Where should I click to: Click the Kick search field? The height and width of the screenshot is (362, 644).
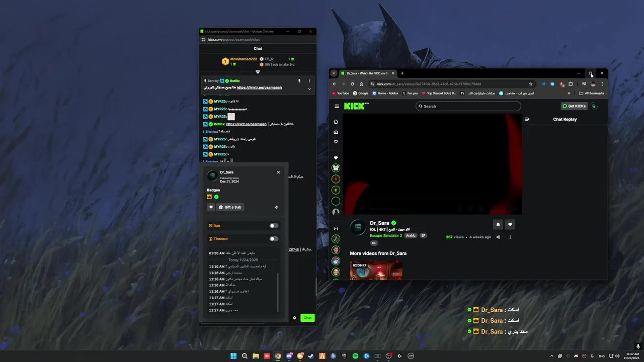tap(468, 106)
